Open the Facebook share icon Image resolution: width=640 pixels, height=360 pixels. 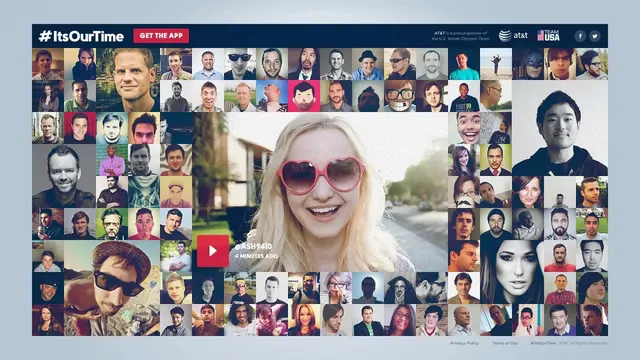(x=580, y=36)
